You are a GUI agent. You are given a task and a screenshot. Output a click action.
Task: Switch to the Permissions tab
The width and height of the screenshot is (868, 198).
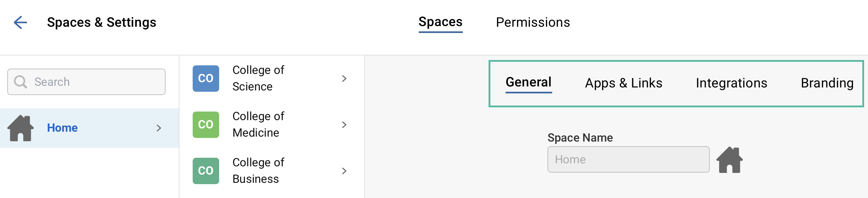point(532,22)
